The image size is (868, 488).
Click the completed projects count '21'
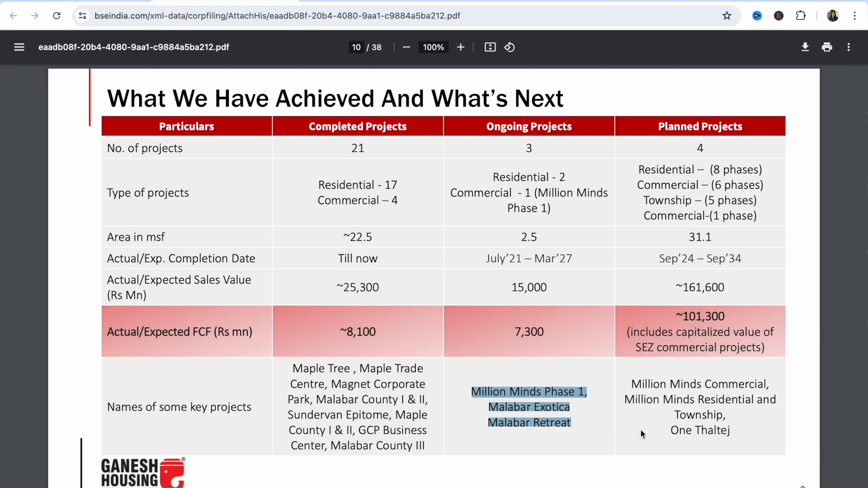pyautogui.click(x=358, y=148)
